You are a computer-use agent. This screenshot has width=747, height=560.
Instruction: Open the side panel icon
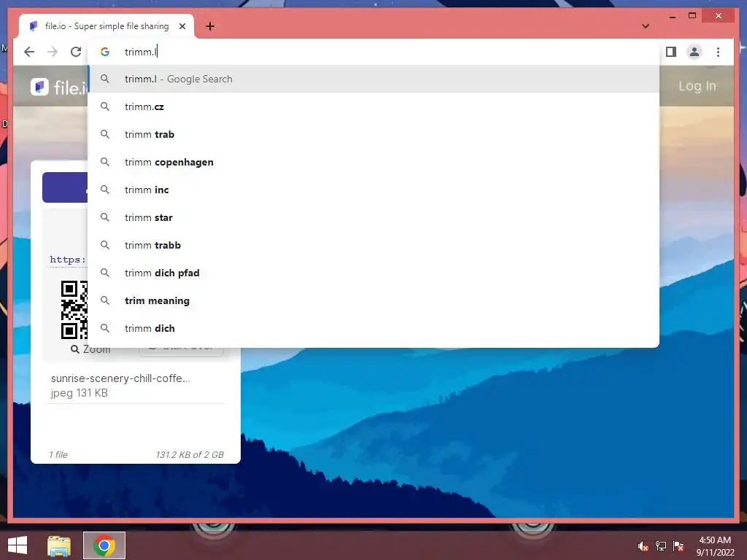[671, 52]
